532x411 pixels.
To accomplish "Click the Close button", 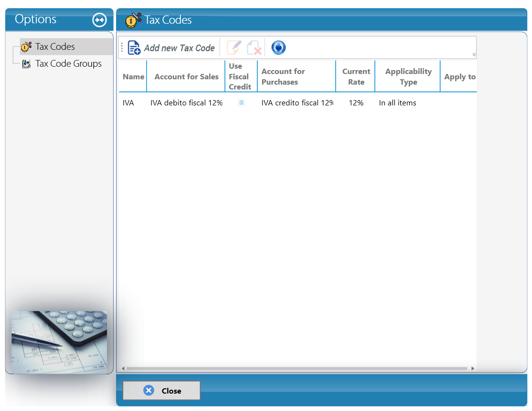I will click(x=162, y=391).
